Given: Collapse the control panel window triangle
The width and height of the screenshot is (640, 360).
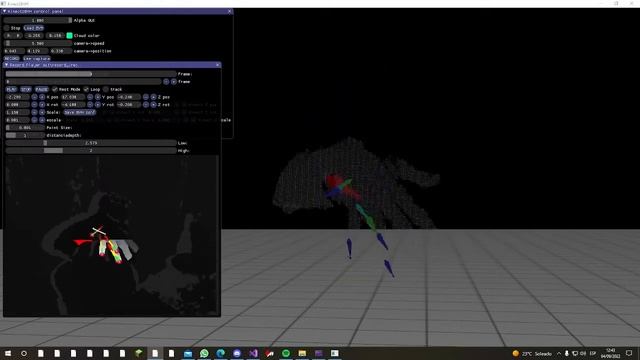Looking at the screenshot, I should pos(4,11).
